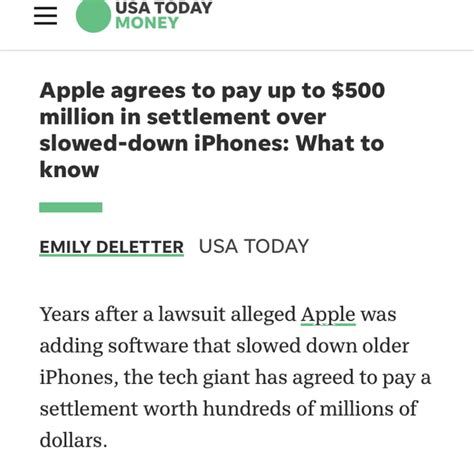
Task: Click the word "dollars." ending the paragraph
Action: [74, 440]
